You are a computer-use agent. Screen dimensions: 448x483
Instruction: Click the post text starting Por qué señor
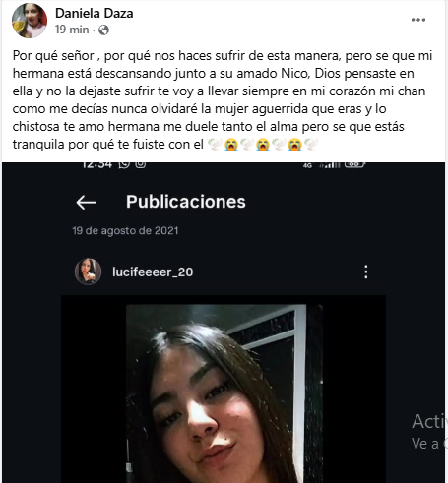click(x=223, y=100)
